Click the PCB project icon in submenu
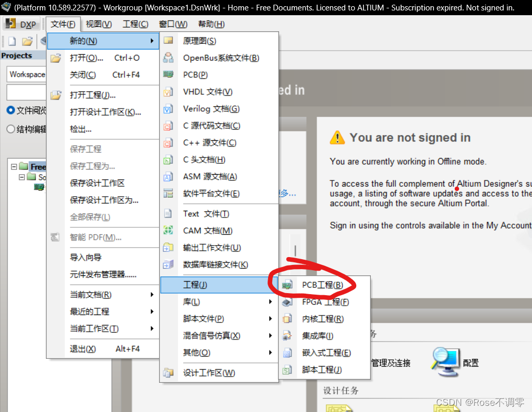This screenshot has width=532, height=412. coord(287,285)
